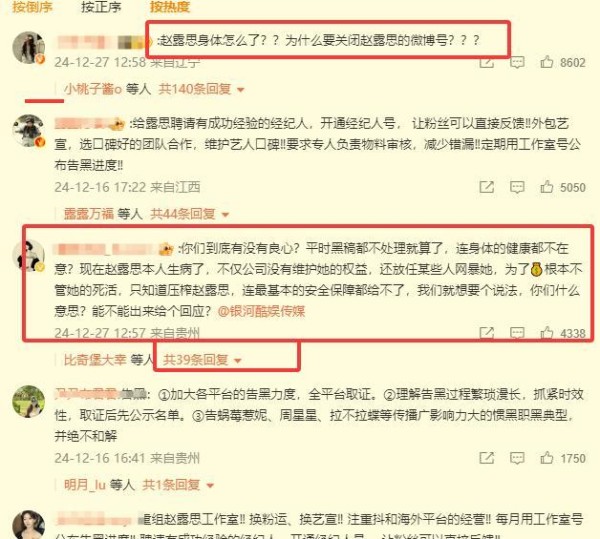Screen dimensions: 600x539
Task: Like the comment with 5050 likes
Action: coord(546,187)
